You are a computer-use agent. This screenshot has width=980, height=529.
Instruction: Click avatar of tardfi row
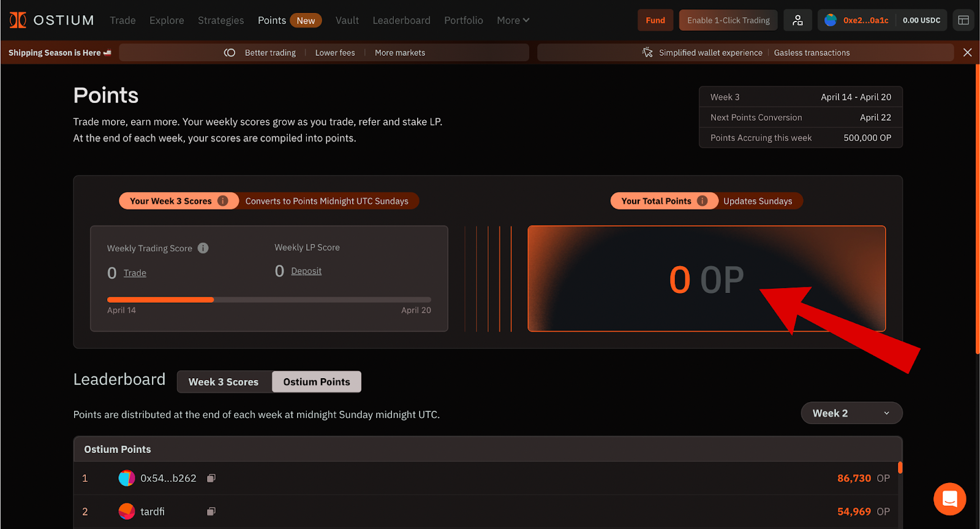tap(127, 511)
